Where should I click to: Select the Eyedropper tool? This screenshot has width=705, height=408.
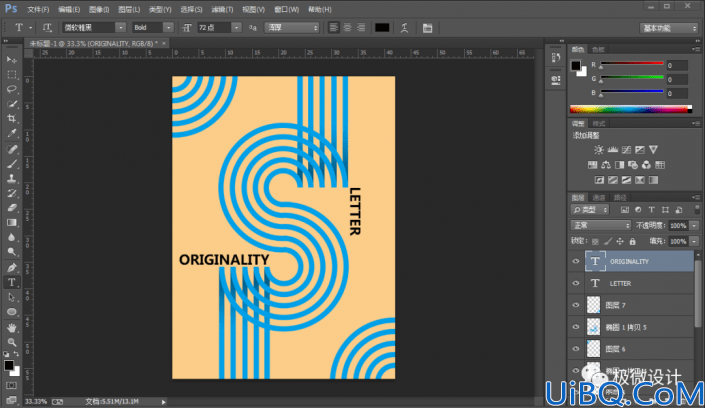[x=12, y=134]
